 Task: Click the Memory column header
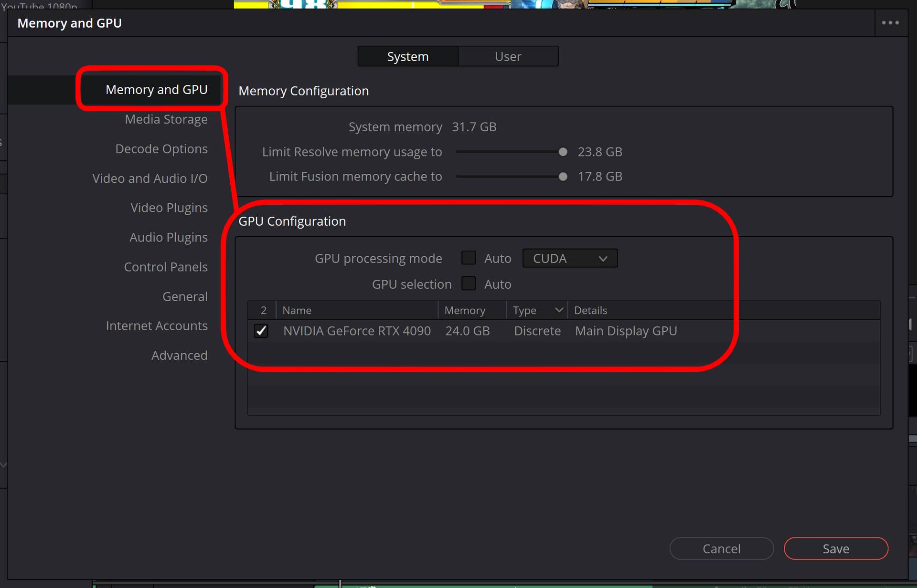(472, 310)
